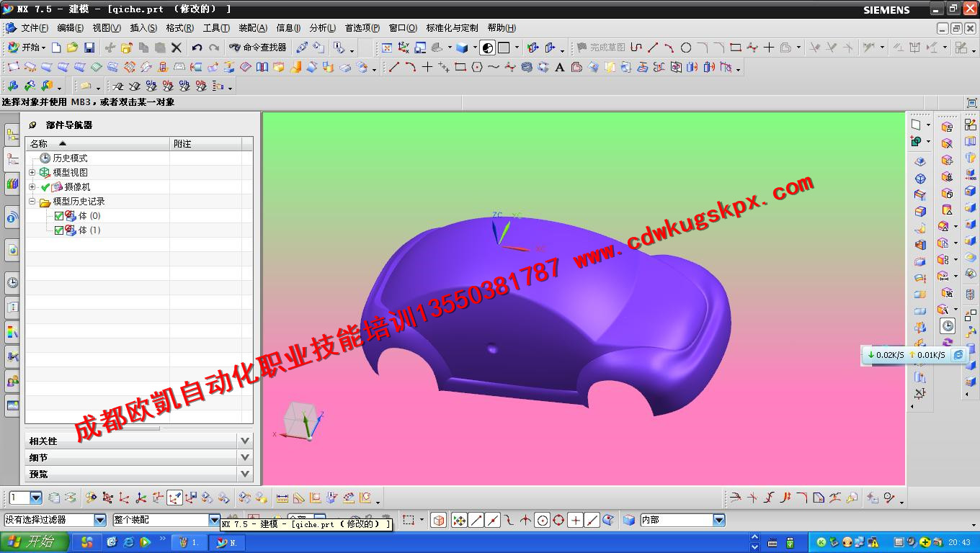Image resolution: width=980 pixels, height=553 pixels.
Task: Switch to the NX taskbar window button
Action: coord(226,542)
